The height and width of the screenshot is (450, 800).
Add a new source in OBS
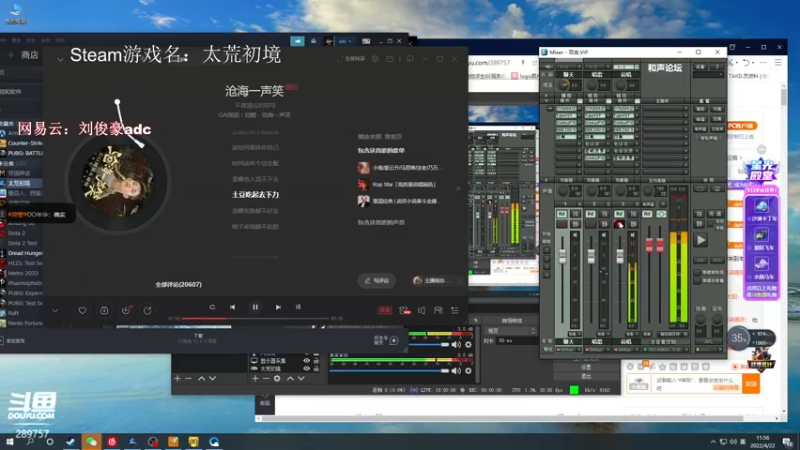click(255, 379)
